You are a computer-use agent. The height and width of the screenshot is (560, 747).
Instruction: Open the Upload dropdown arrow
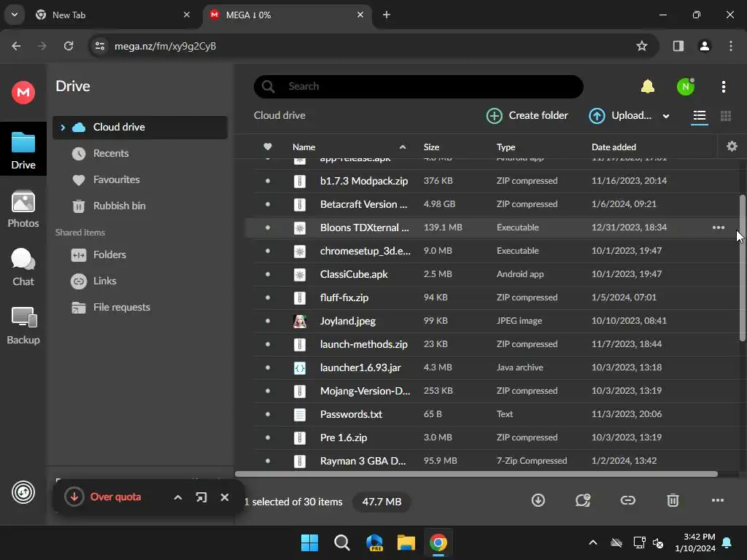665,116
